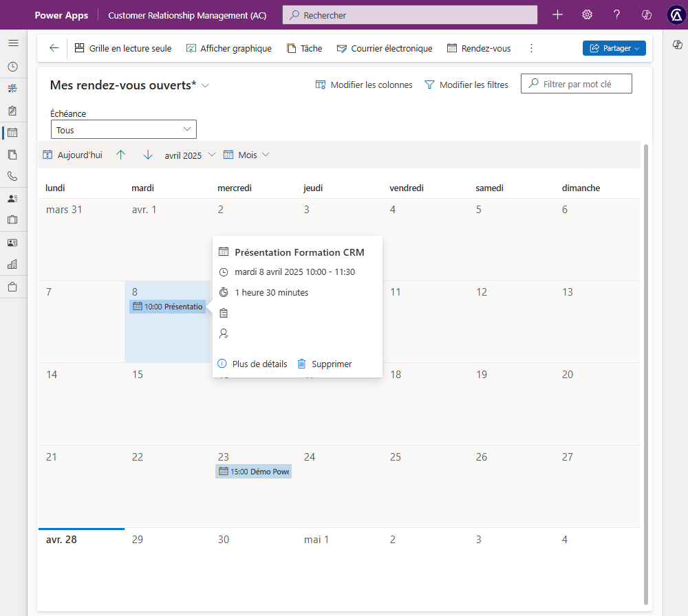
Task: Expand the Mes rendez-vous ouverts view selector
Action: point(205,85)
